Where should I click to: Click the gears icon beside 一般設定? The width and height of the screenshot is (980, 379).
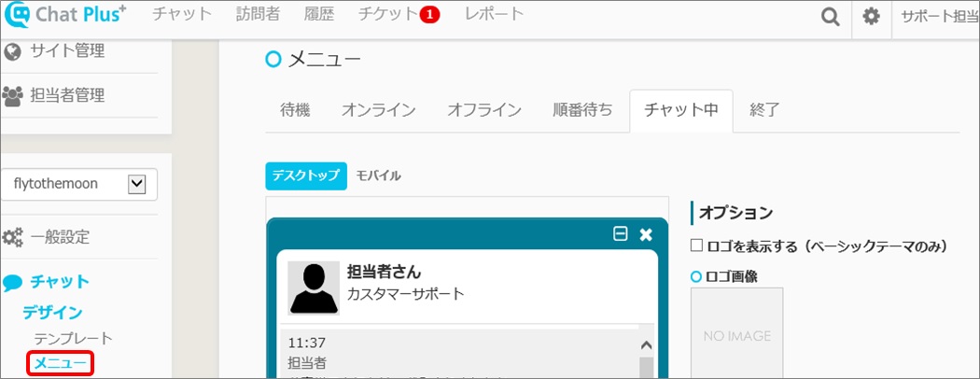click(12, 237)
